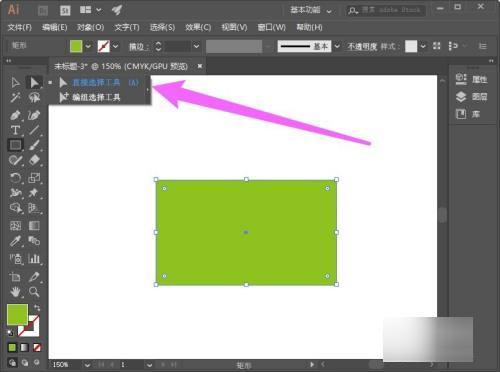Image resolution: width=500 pixels, height=372 pixels.
Task: Pick the Pen tool
Action: (x=15, y=115)
